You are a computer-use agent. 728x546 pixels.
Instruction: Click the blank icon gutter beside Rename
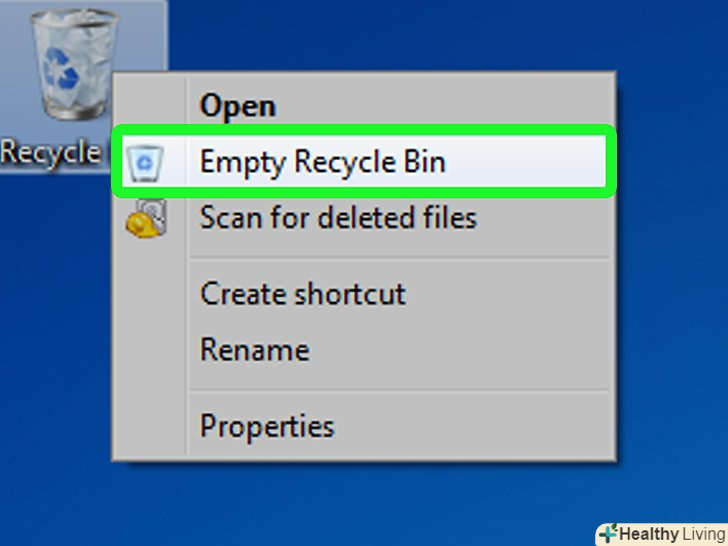151,349
